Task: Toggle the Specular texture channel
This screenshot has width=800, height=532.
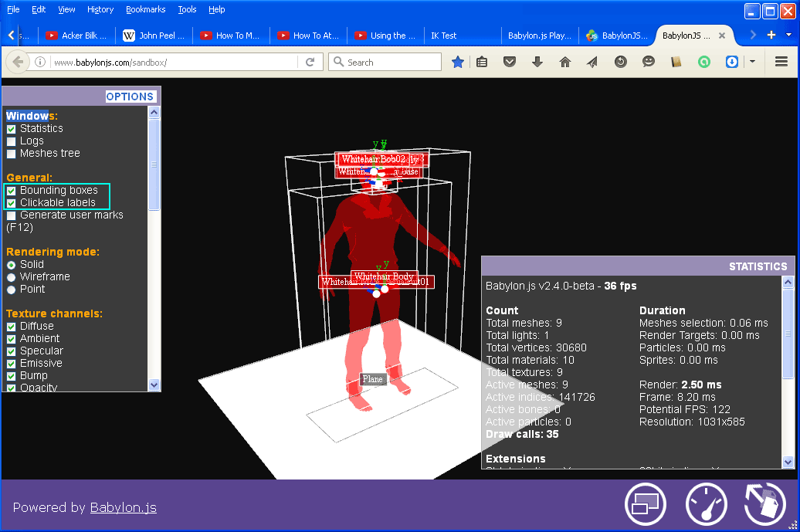Action: (x=12, y=351)
